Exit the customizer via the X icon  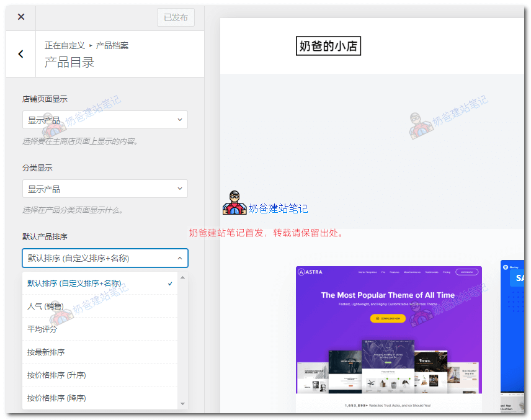click(x=20, y=17)
